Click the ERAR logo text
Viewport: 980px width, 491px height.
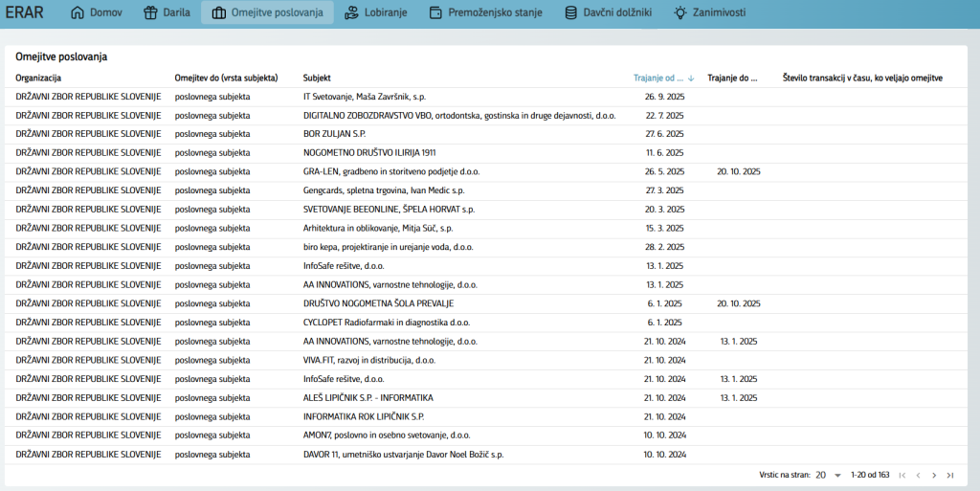coord(25,13)
